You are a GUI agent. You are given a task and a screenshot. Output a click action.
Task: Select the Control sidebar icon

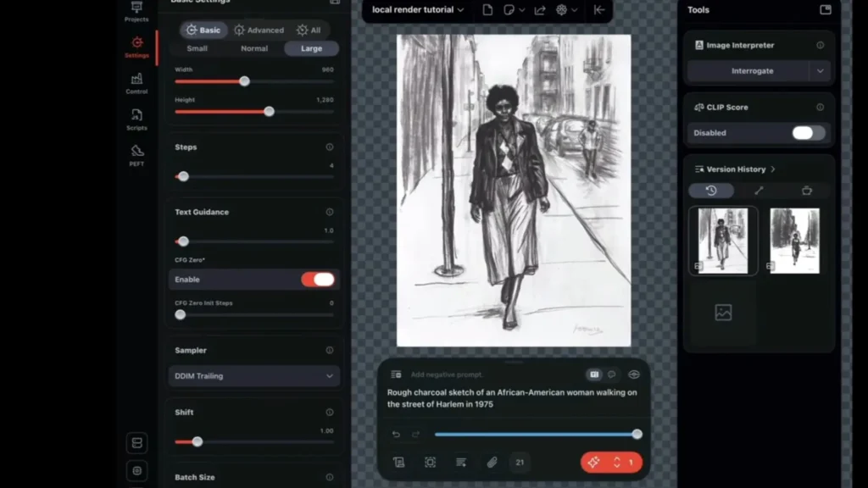click(136, 81)
